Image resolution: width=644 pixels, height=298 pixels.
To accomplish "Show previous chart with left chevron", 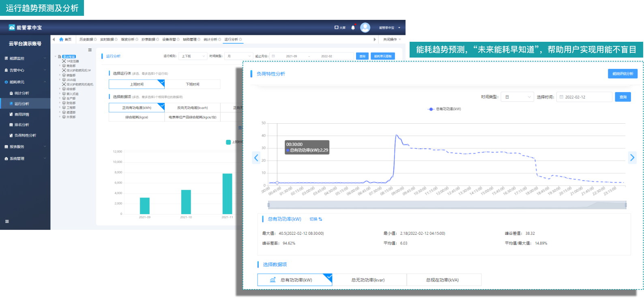I will (x=256, y=157).
